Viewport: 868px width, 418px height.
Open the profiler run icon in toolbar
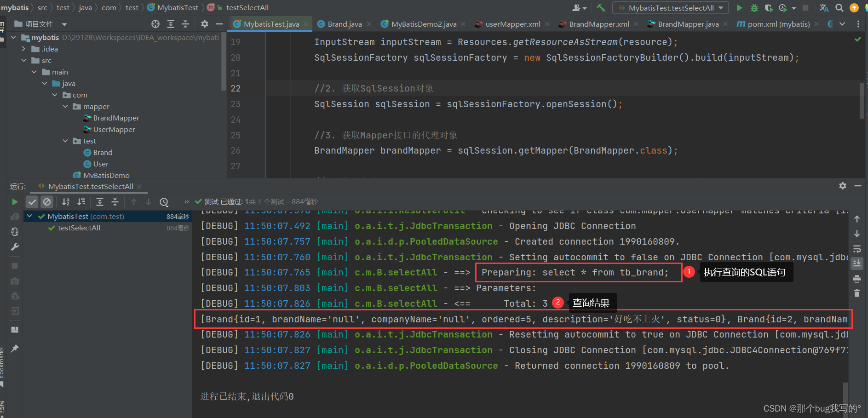[x=783, y=8]
